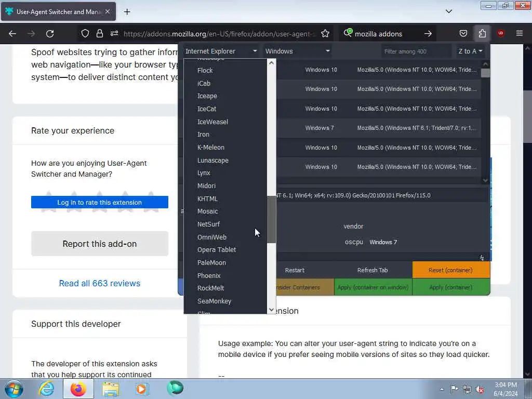The image size is (532, 399).
Task: Open the Action Center flag icon
Action: [x=454, y=389]
